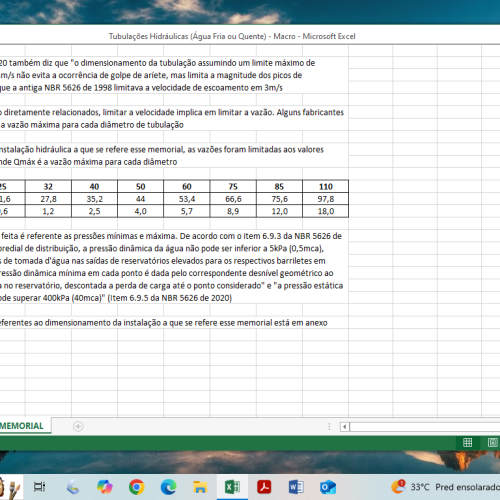The width and height of the screenshot is (500, 500).
Task: Launch Microsoft Word from the taskbar
Action: point(296,487)
